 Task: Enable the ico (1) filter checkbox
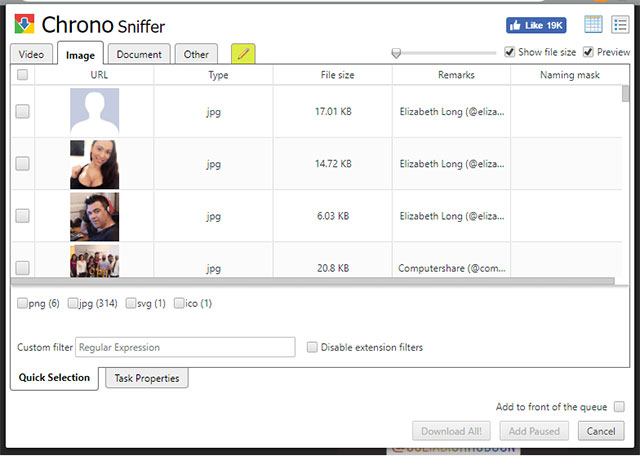179,303
